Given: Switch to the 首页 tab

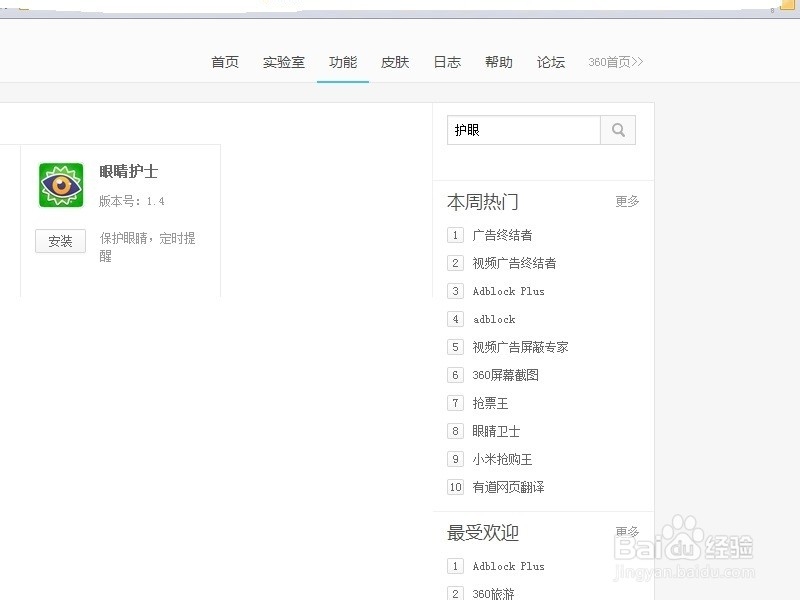Looking at the screenshot, I should tap(224, 61).
